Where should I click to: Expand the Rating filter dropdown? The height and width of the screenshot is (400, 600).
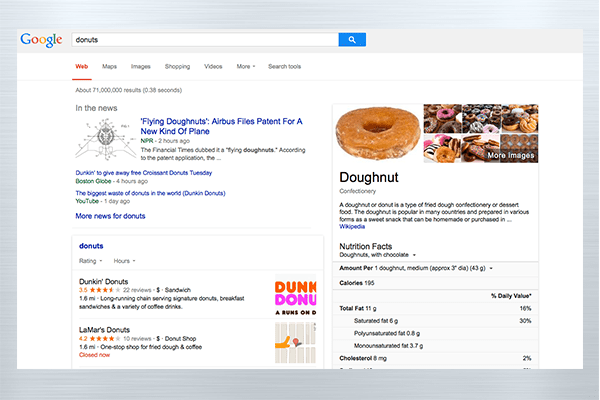(x=91, y=261)
